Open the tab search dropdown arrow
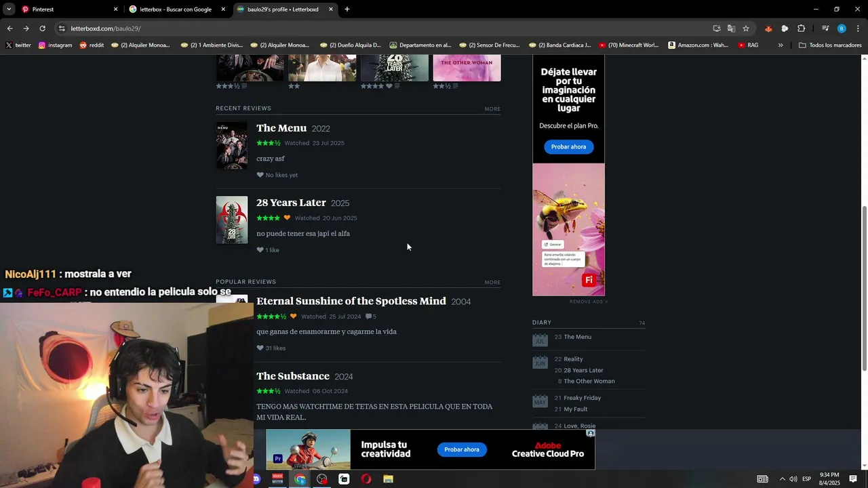The image size is (868, 488). [9, 9]
